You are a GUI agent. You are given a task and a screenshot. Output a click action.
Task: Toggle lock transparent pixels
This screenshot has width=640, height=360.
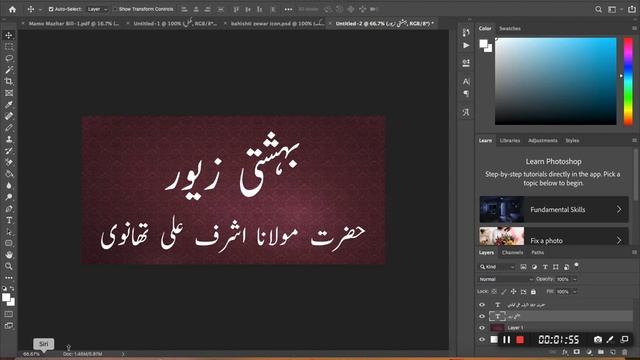tap(494, 292)
